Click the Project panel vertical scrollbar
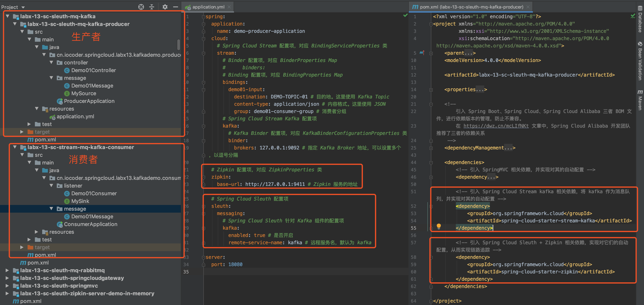This screenshot has width=644, height=305. click(178, 45)
